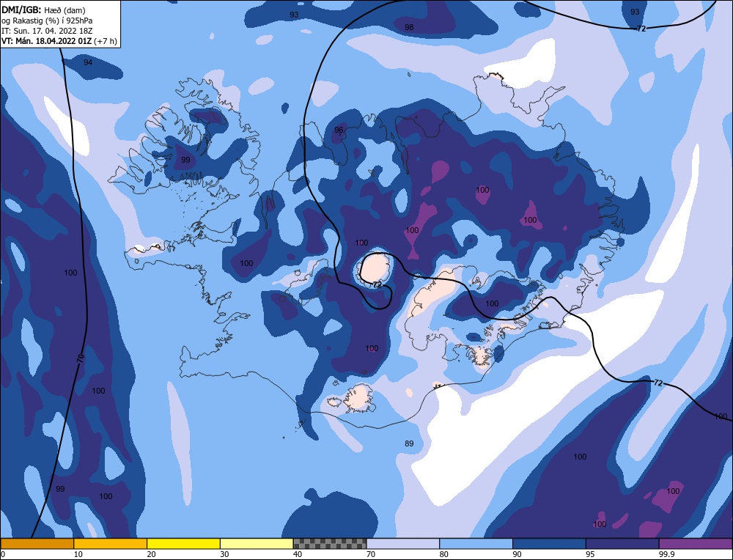Click the '94' humidity value on the map
Screen dimensions: 733x560
[88, 62]
